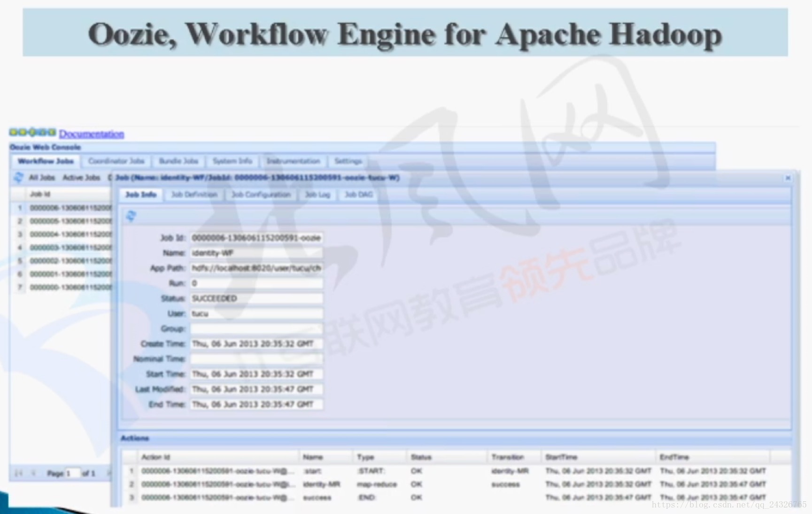The height and width of the screenshot is (514, 812).
Task: Close the Job details dialog
Action: pos(788,178)
